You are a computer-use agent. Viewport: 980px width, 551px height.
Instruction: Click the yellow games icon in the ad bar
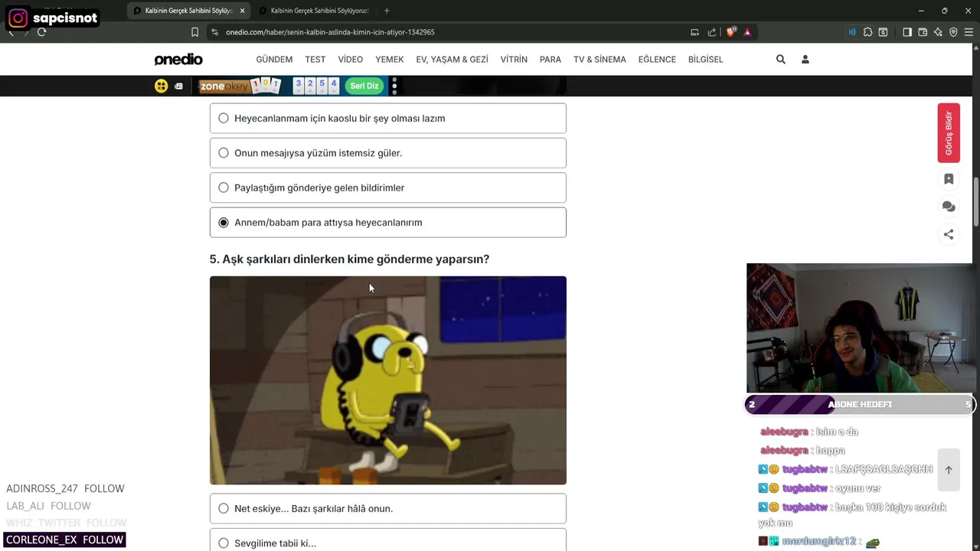161,86
